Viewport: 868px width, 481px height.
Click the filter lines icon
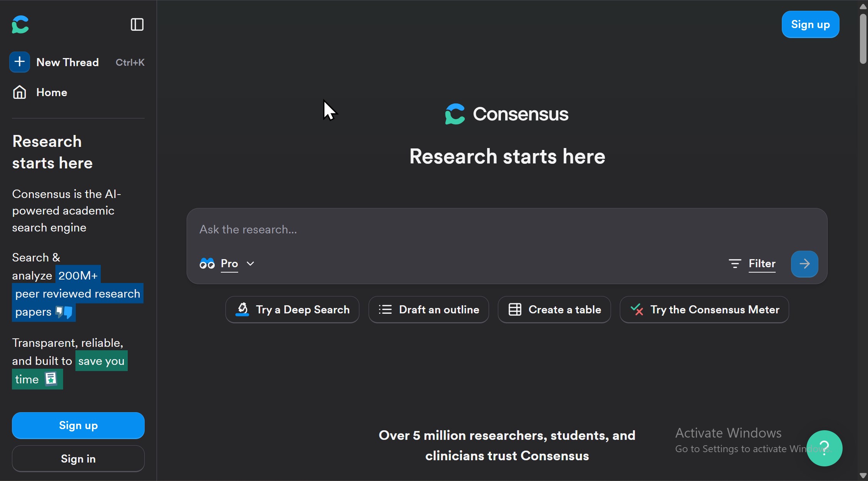(x=735, y=263)
